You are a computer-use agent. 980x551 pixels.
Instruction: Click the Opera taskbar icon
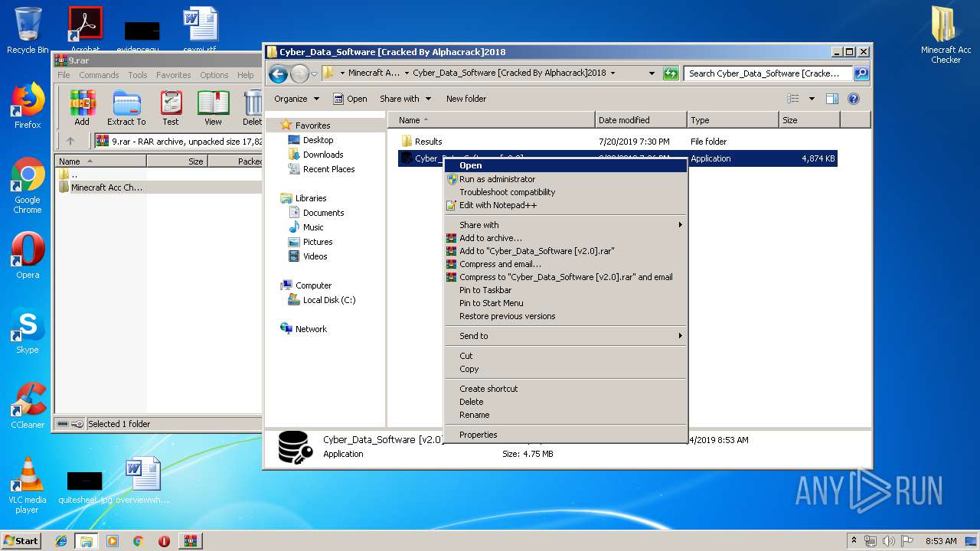(x=164, y=541)
